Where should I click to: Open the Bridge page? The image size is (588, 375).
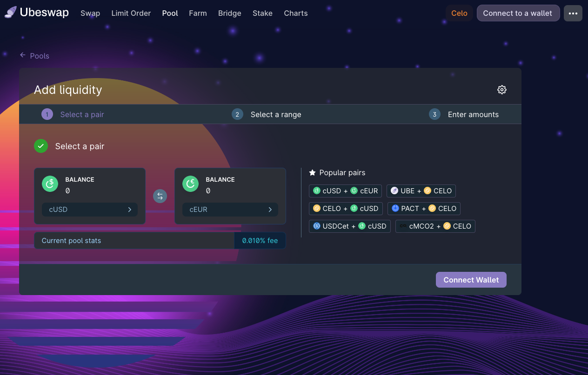pyautogui.click(x=230, y=13)
